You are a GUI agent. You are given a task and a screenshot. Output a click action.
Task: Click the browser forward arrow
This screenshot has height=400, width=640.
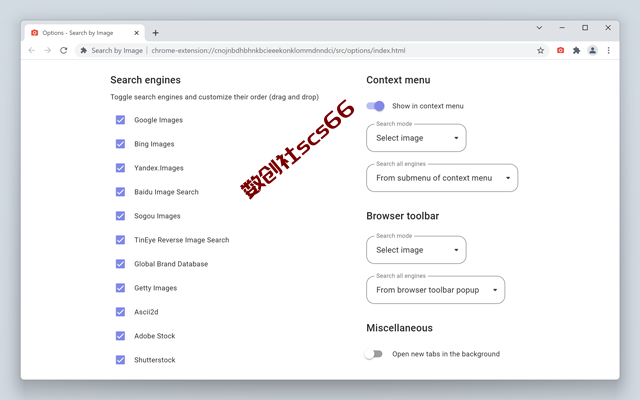[47, 50]
